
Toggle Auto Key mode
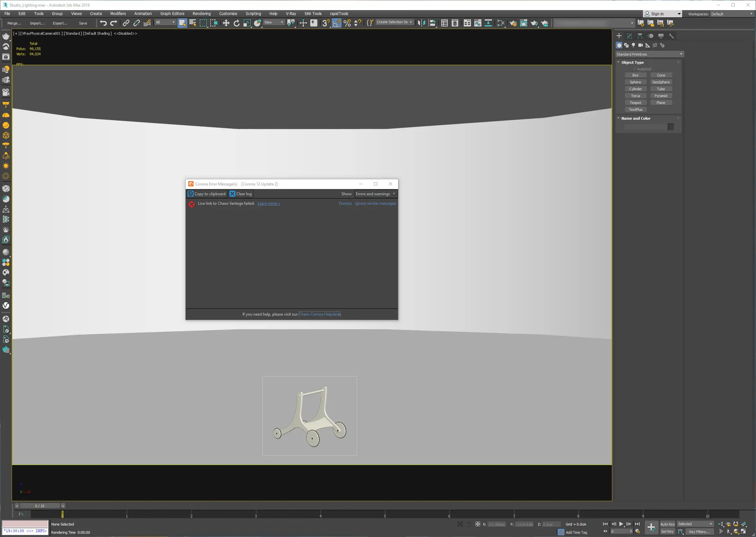click(x=667, y=524)
